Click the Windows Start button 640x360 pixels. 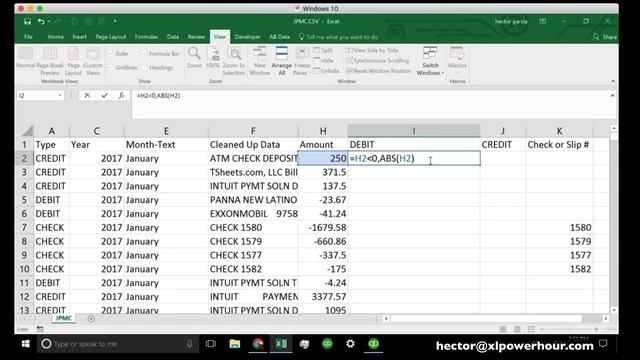click(25, 344)
